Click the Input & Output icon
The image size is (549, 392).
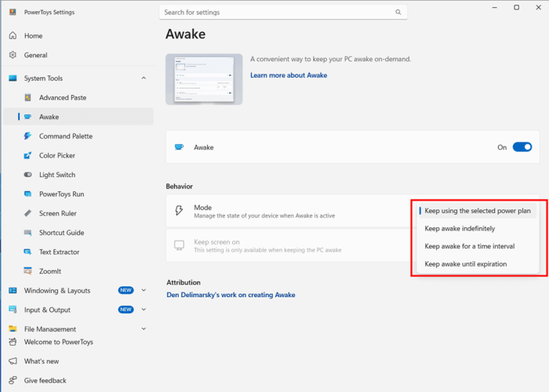[x=13, y=310]
